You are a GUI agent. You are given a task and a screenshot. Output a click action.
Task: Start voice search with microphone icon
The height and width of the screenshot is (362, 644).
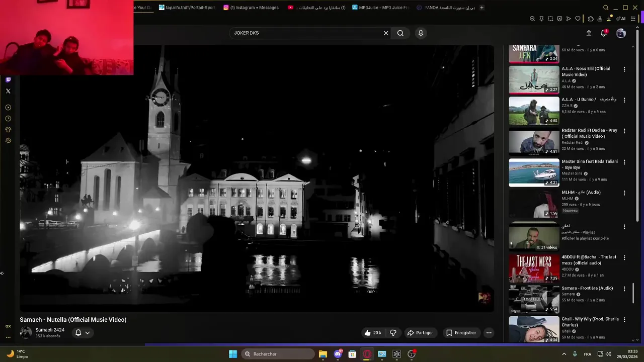point(421,33)
